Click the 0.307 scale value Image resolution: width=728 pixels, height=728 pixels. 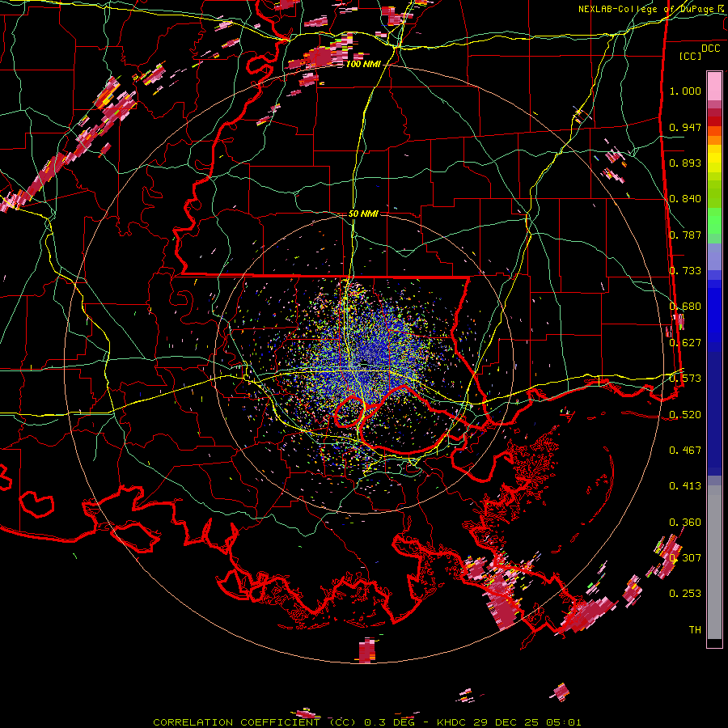coord(685,557)
